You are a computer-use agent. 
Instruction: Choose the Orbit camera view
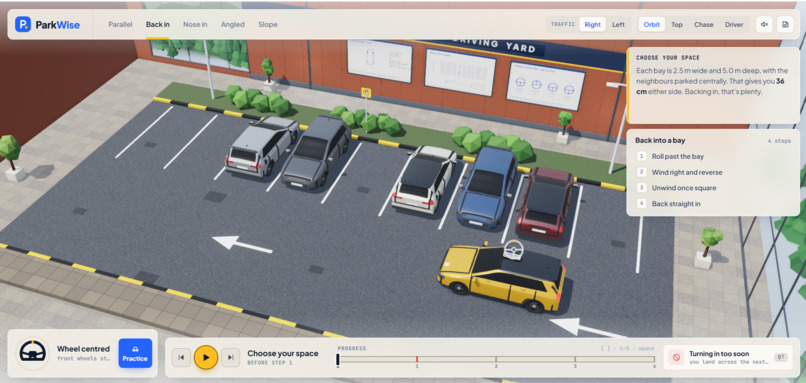(651, 24)
